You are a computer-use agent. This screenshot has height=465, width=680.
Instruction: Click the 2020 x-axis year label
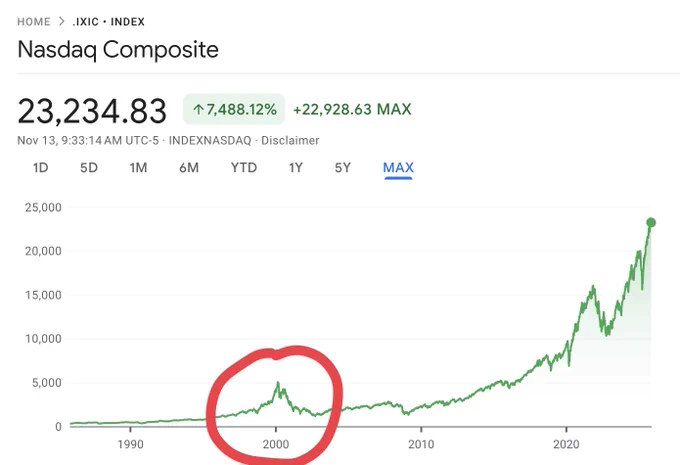[x=566, y=444]
